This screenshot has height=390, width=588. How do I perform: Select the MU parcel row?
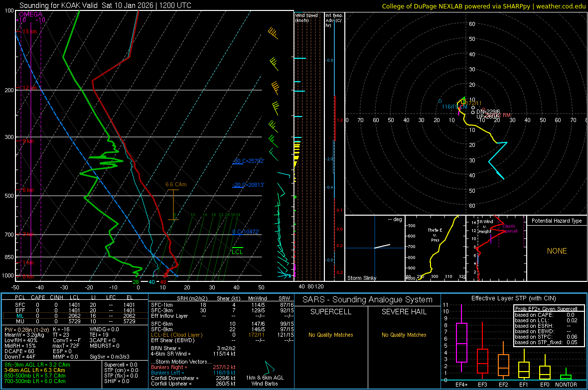click(75, 321)
